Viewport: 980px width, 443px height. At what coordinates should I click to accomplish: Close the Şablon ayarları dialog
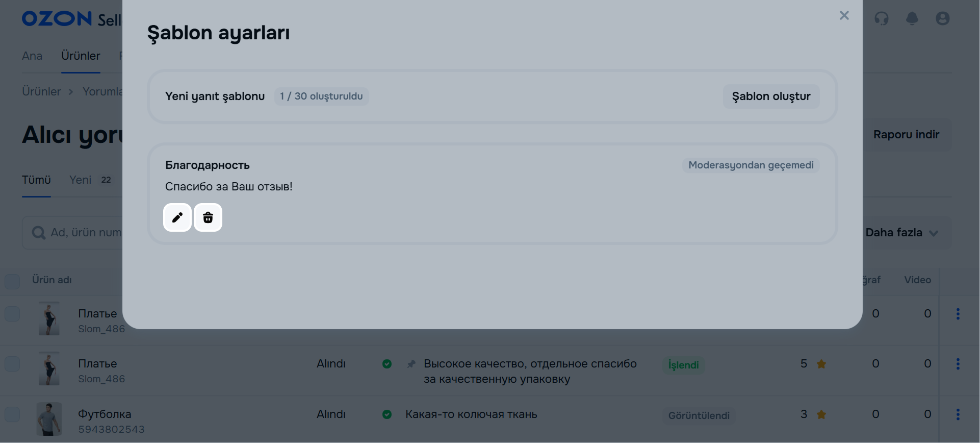pyautogui.click(x=844, y=16)
